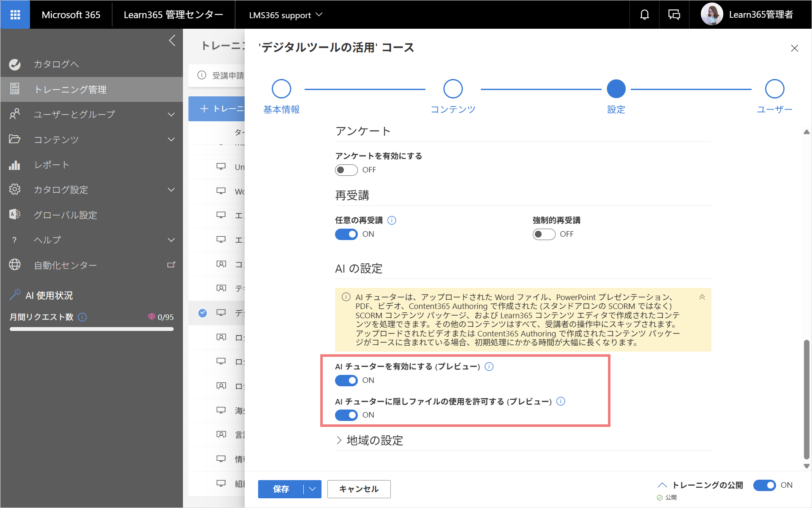This screenshot has width=812, height=508.
Task: Click the + トレーニング create button
Action: tap(217, 109)
